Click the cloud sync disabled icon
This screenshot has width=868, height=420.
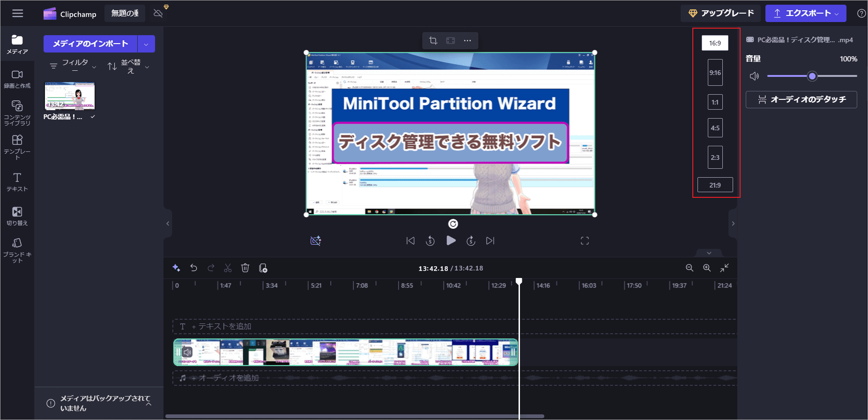(x=158, y=14)
